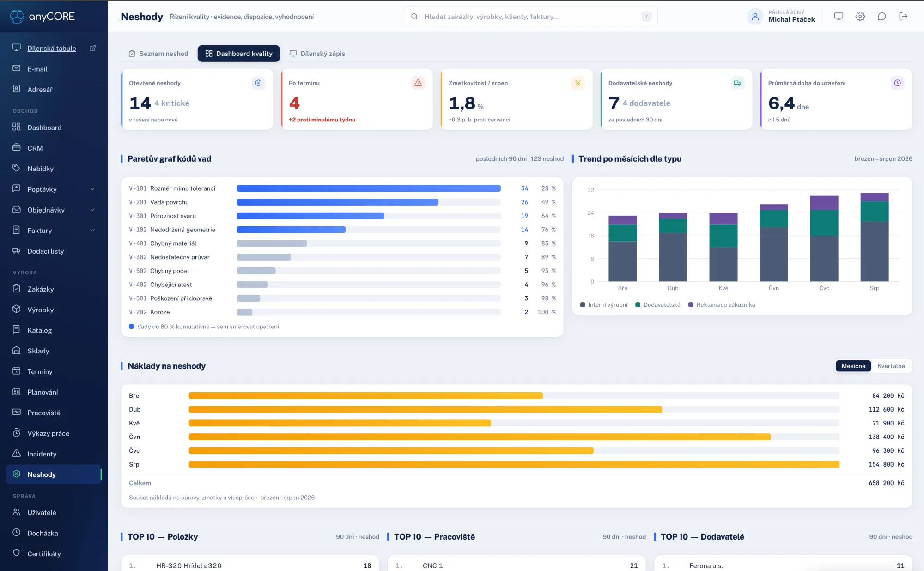Viewport: 924px width, 571px height.
Task: Select the Dashboard kvality tab
Action: pos(239,54)
